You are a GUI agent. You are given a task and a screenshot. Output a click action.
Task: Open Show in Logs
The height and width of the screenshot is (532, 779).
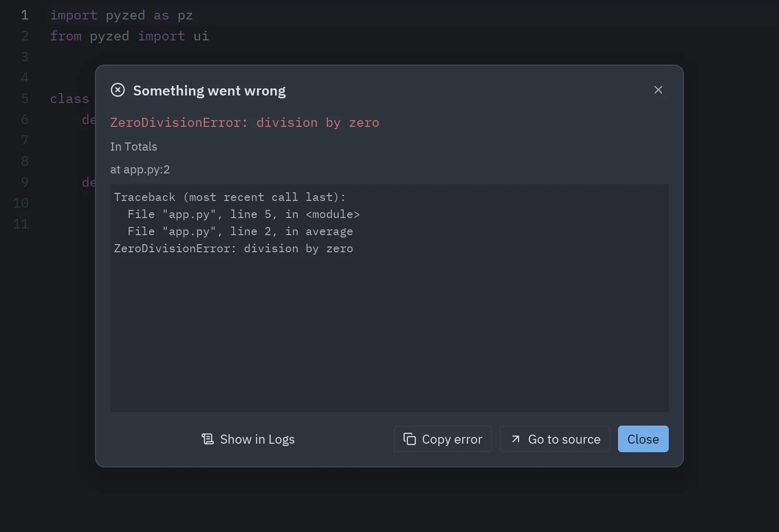pyautogui.click(x=248, y=439)
